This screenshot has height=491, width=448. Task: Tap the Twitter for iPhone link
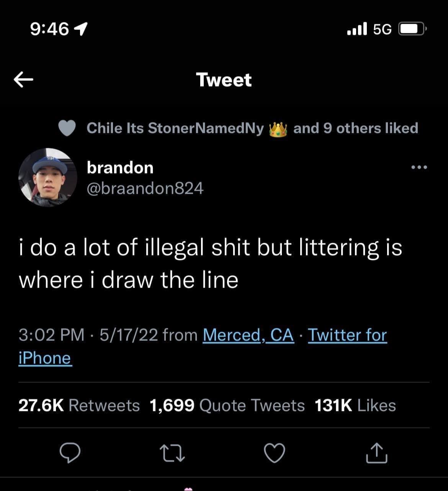[347, 335]
